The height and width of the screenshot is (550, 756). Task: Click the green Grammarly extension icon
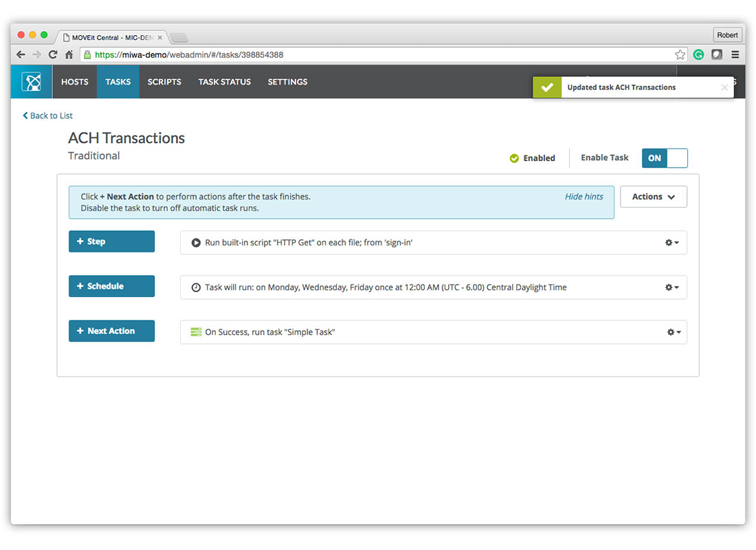(698, 55)
